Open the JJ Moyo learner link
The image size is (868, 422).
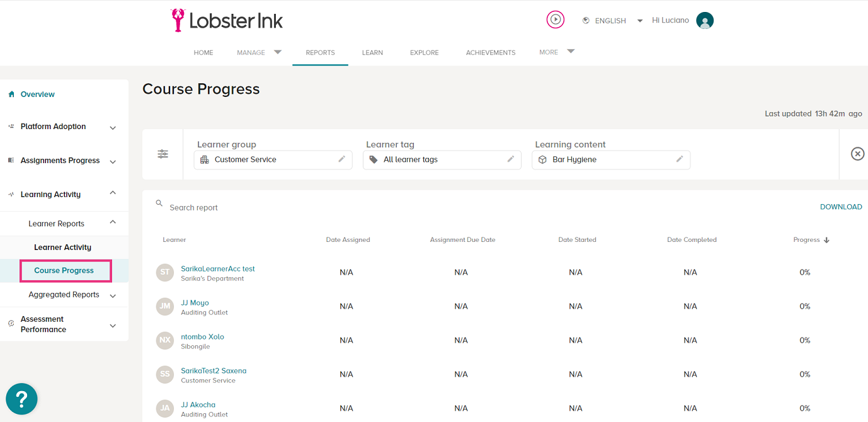[x=195, y=303]
